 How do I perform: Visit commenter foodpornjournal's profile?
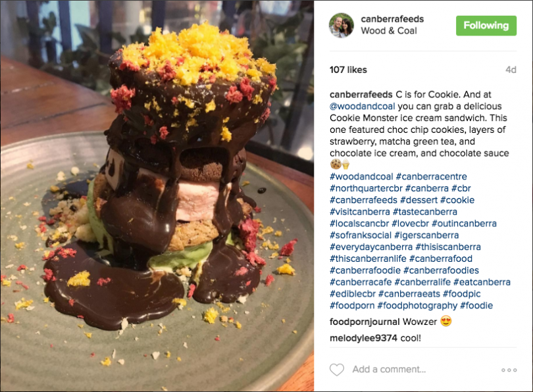click(x=365, y=322)
